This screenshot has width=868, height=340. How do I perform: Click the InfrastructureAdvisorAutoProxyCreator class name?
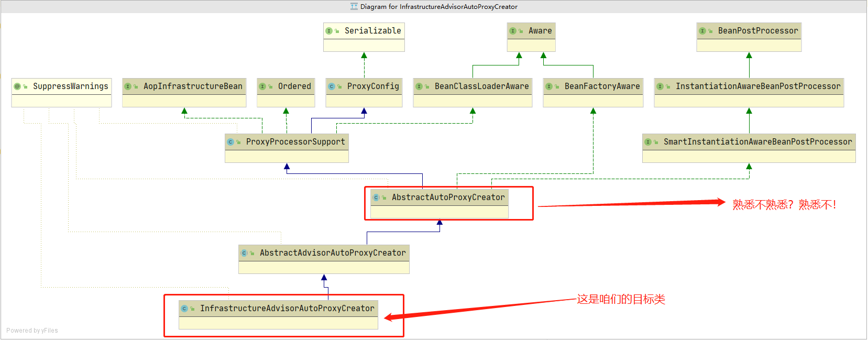tap(287, 309)
